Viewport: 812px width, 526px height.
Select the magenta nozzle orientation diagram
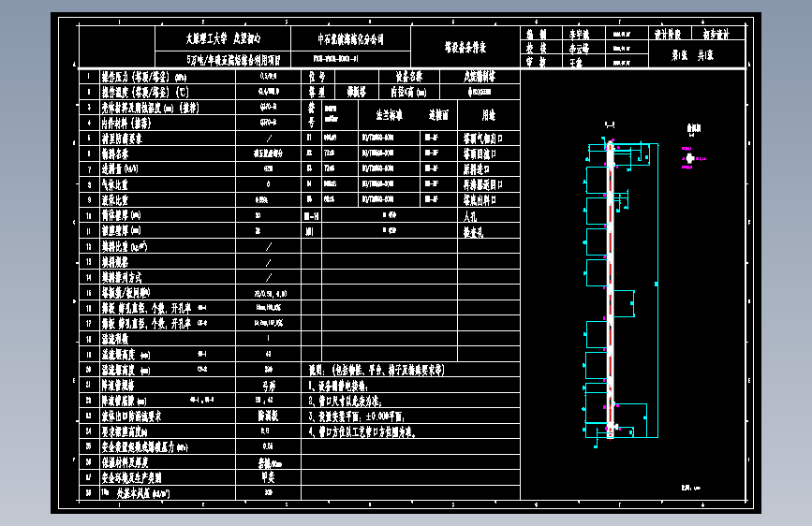[692, 158]
